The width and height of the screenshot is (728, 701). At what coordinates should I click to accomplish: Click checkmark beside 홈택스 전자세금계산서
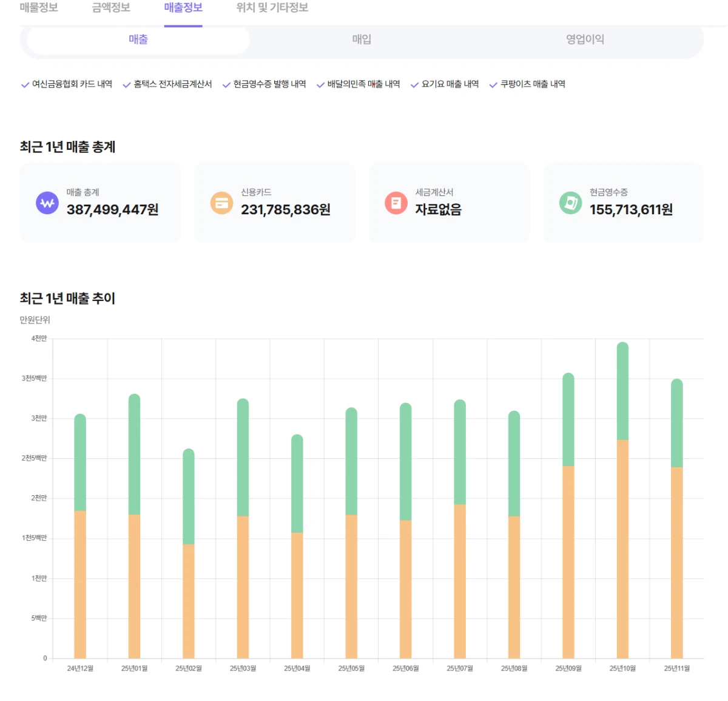[127, 85]
